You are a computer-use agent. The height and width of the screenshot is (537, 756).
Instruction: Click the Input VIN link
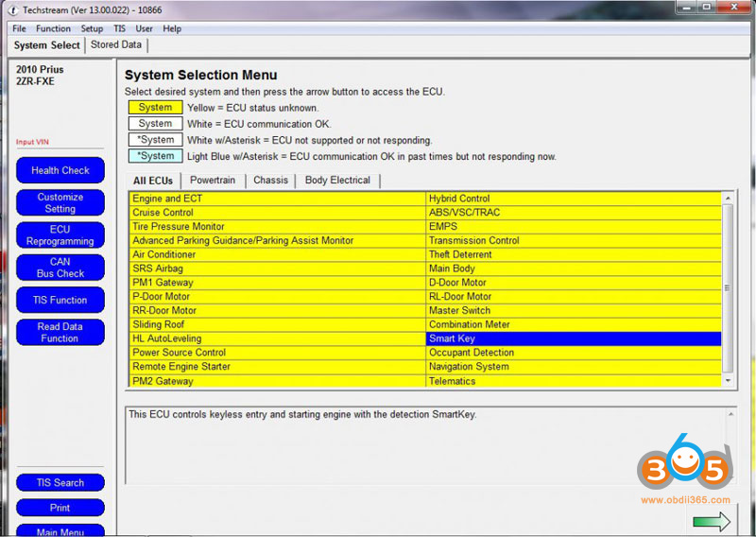pyautogui.click(x=32, y=142)
